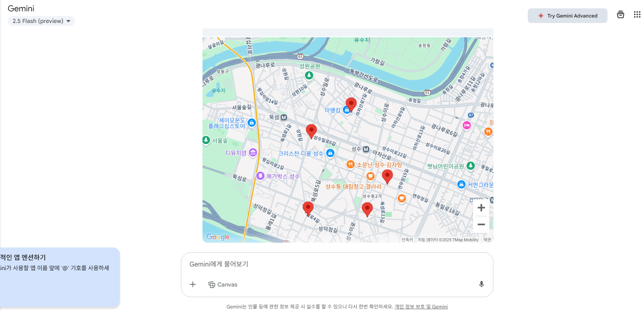Click the 성수 metro station icon
Screen dimensions: 644x311
pyautogui.click(x=366, y=149)
